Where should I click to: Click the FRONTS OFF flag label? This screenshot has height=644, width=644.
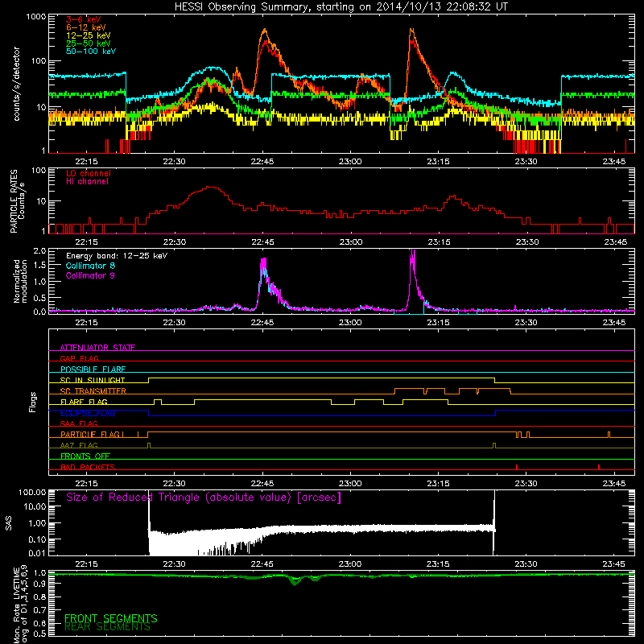click(85, 456)
